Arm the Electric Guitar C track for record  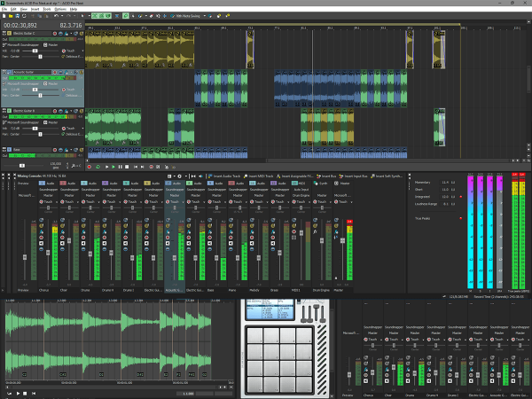click(55, 34)
